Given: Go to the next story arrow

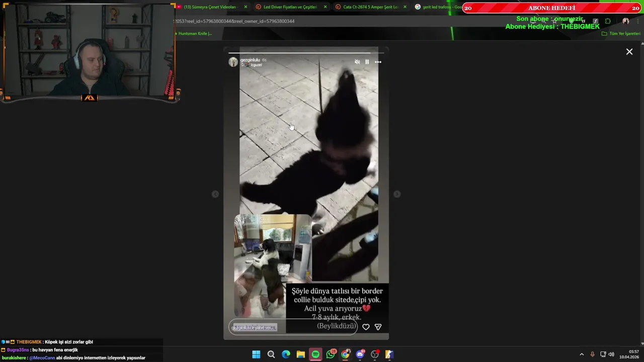Looking at the screenshot, I should click(397, 194).
